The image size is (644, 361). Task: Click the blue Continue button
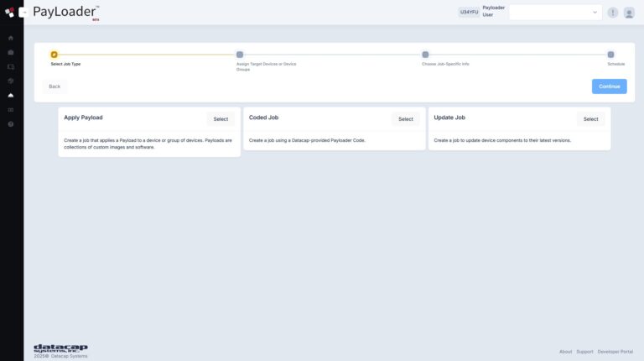tap(609, 86)
